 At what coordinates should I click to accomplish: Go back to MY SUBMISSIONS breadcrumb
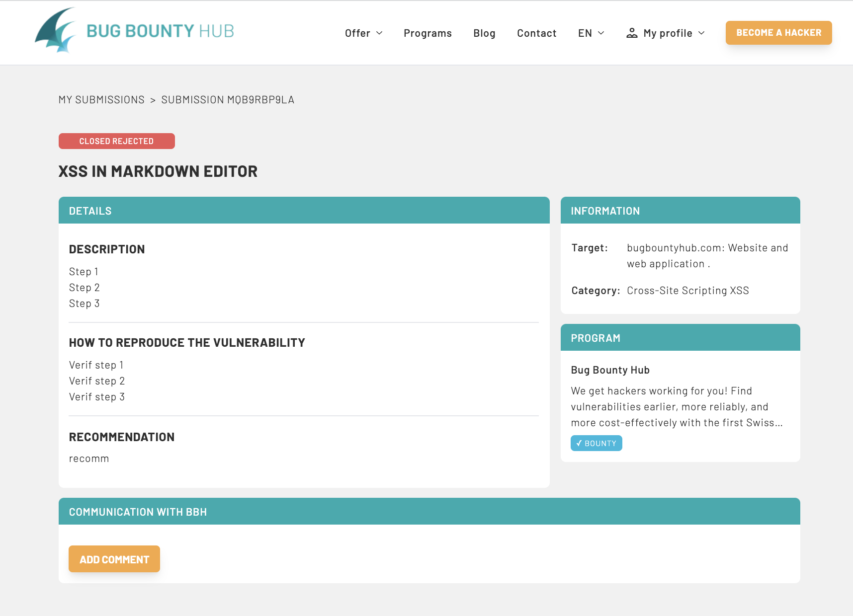(x=101, y=100)
